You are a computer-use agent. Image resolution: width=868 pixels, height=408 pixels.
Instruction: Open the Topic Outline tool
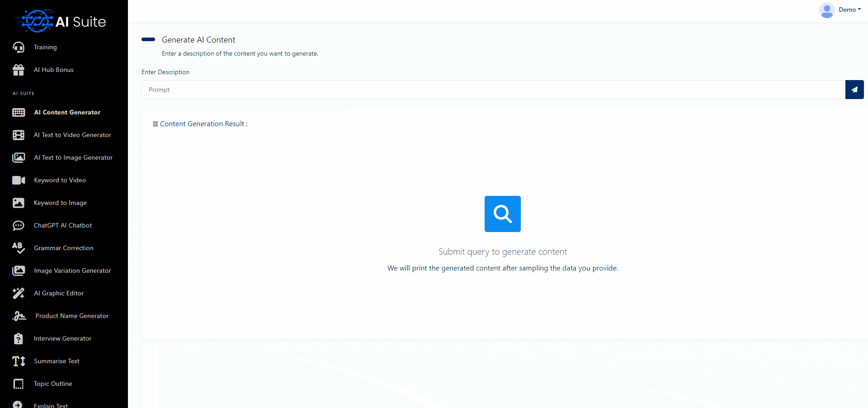point(53,384)
